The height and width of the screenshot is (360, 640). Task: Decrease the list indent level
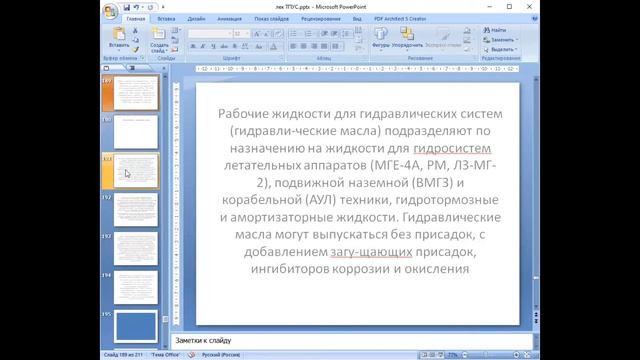coord(324,33)
